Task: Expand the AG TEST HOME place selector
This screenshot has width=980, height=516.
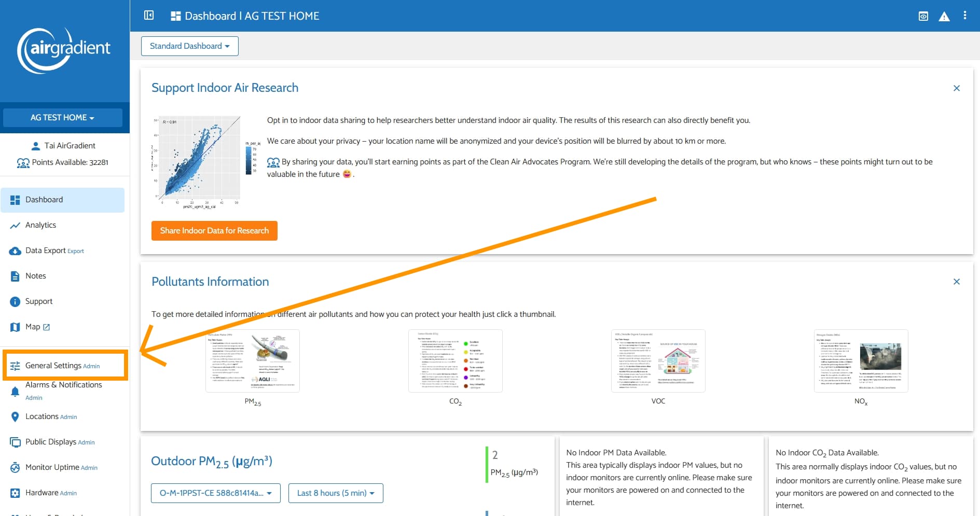Action: click(63, 118)
